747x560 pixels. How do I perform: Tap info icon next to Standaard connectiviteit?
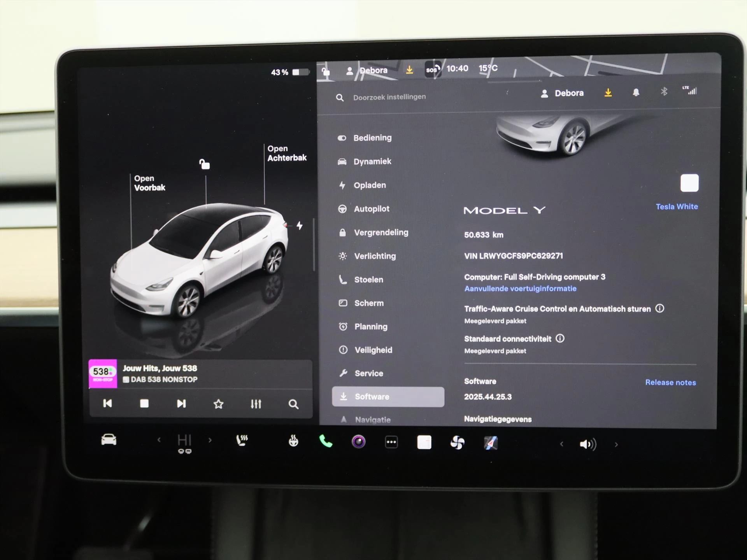[560, 338]
